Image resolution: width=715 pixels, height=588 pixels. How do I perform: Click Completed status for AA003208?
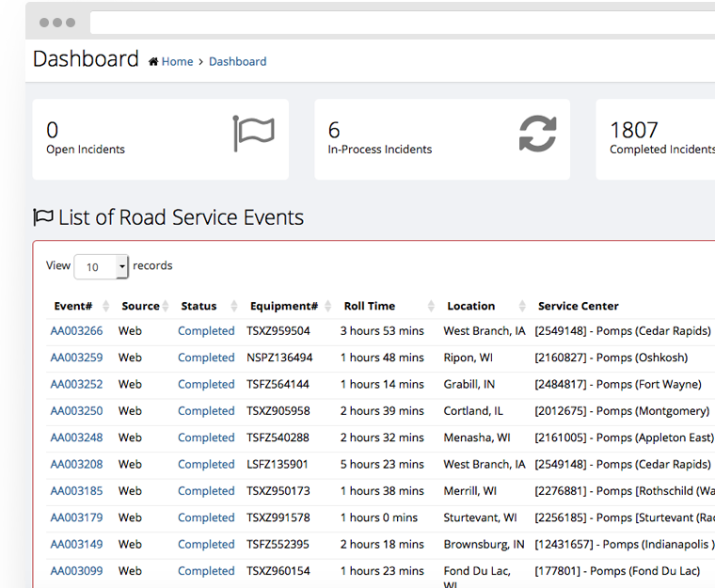206,464
